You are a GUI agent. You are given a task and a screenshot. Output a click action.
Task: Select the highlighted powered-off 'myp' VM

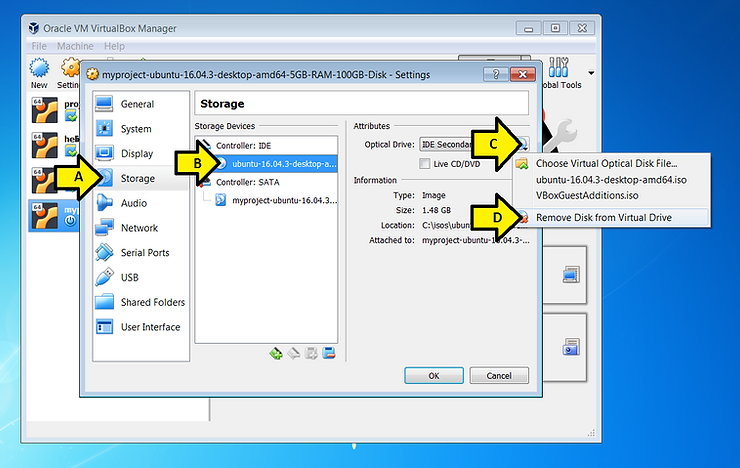(x=54, y=215)
